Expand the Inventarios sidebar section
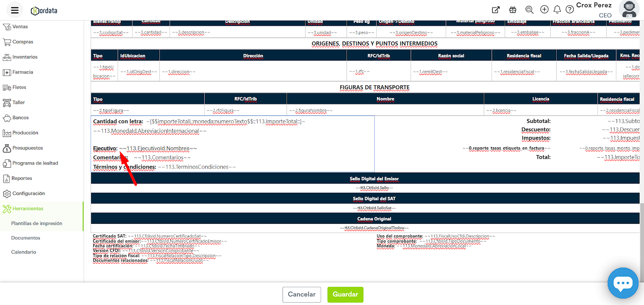The width and height of the screenshot is (644, 305). click(25, 57)
